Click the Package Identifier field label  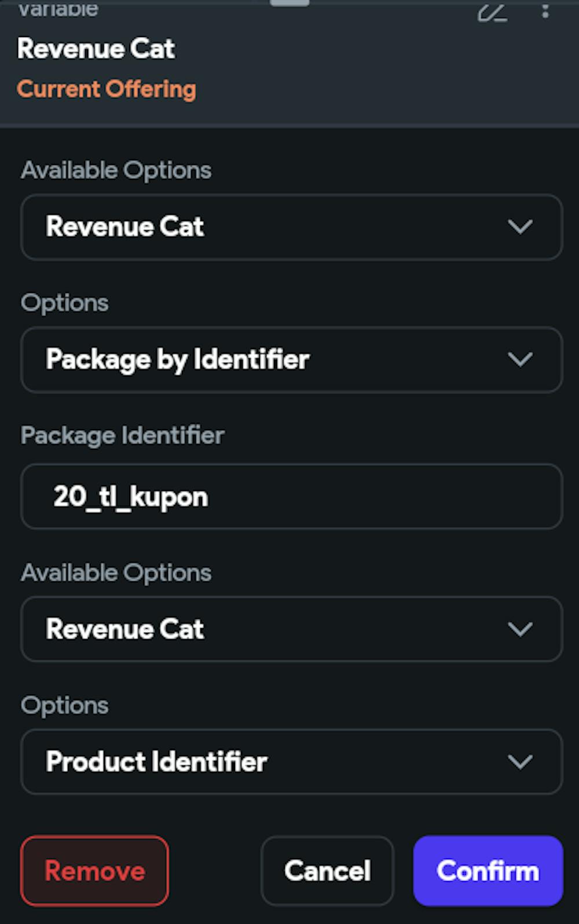(x=122, y=435)
